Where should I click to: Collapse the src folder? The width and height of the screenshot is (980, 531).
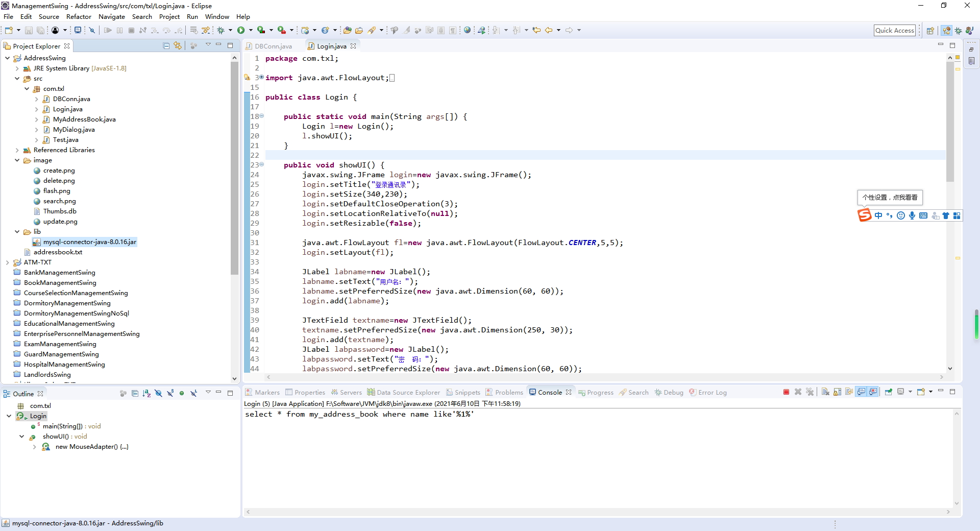pyautogui.click(x=17, y=79)
